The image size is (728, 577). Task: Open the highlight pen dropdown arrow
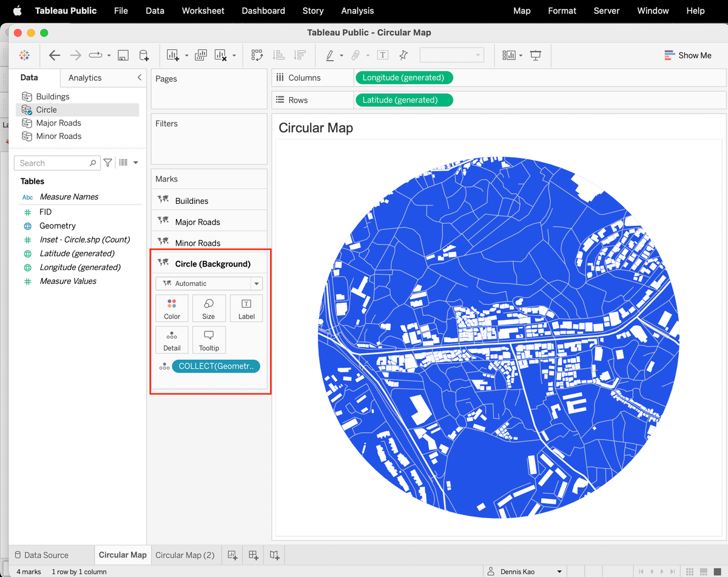point(342,56)
